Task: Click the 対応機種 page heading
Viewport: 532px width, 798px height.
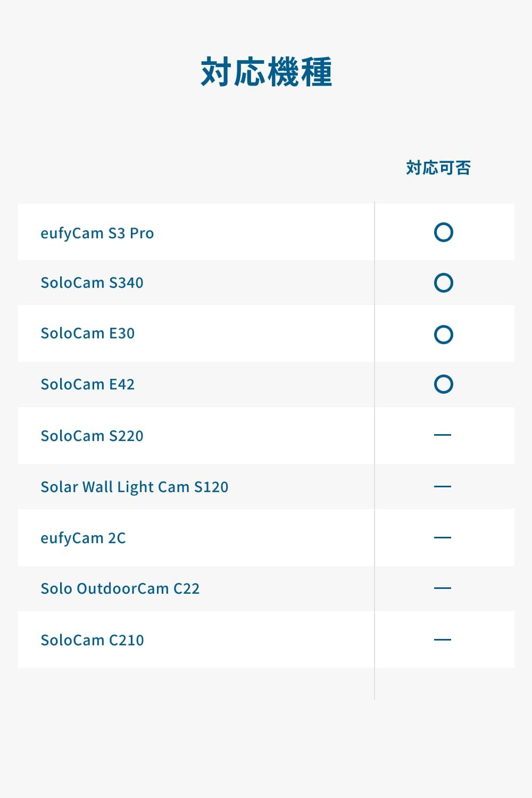Action: coord(266,72)
